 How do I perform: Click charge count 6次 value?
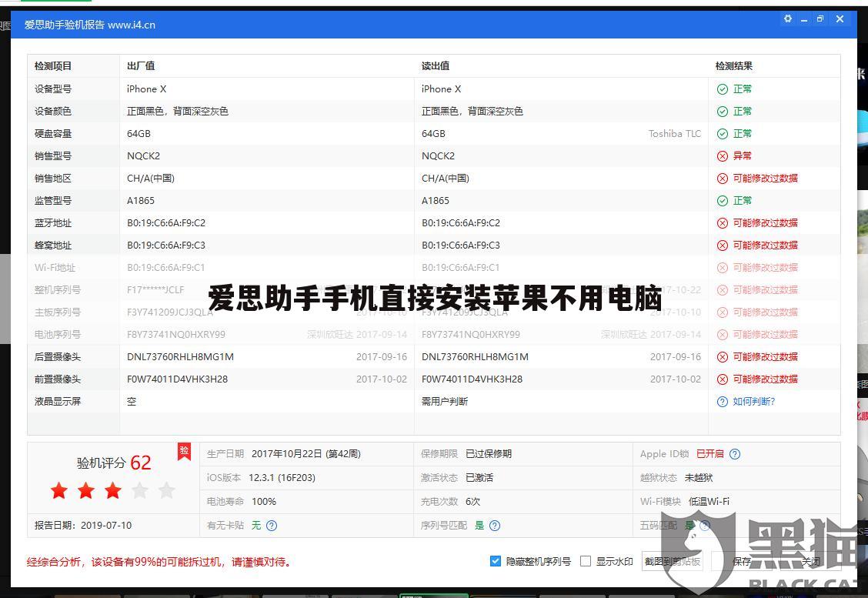(x=472, y=502)
